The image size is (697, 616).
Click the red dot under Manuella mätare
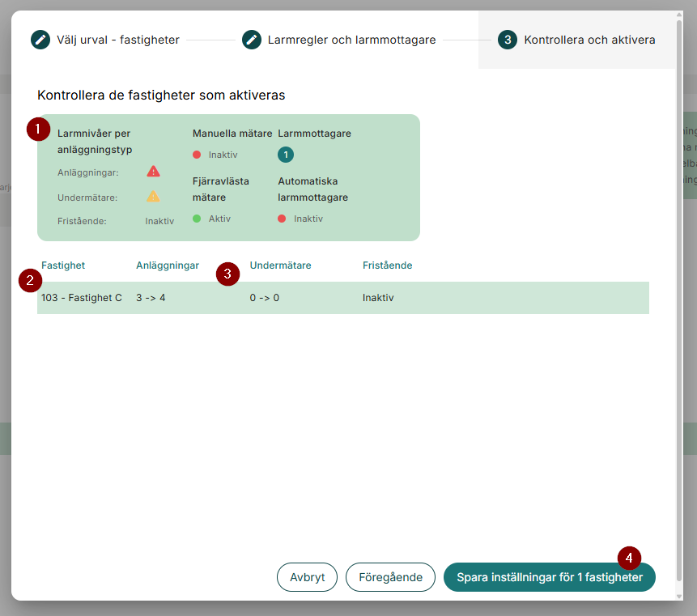click(x=197, y=155)
